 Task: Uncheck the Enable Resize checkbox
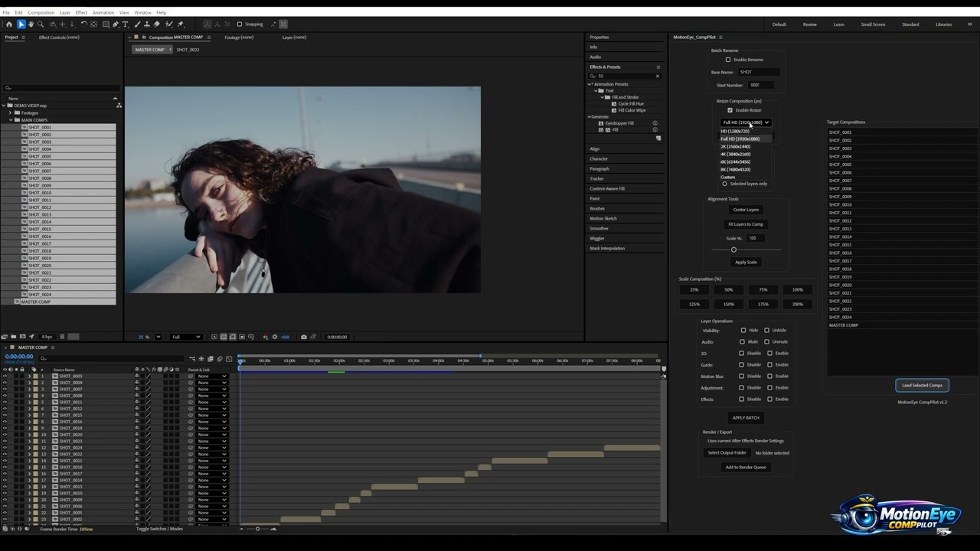tap(730, 110)
